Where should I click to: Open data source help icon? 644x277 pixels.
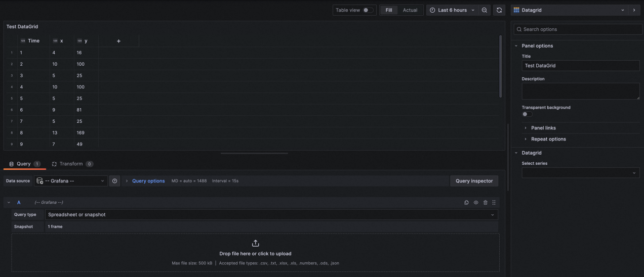[x=114, y=181]
